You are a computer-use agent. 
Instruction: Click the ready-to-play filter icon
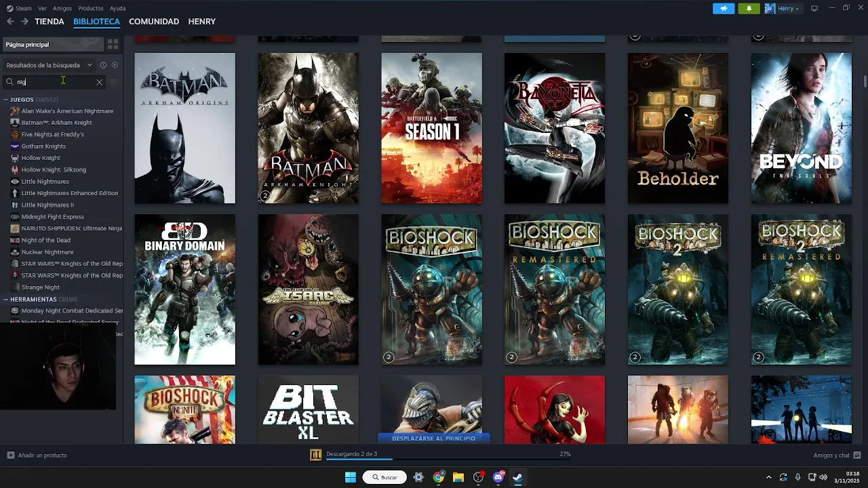(x=115, y=65)
